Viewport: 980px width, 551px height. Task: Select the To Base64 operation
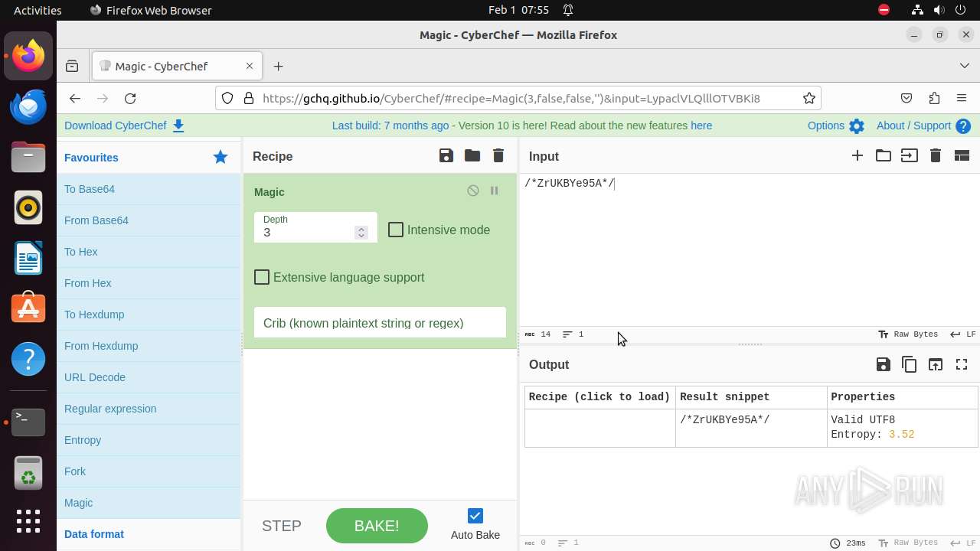click(149, 189)
